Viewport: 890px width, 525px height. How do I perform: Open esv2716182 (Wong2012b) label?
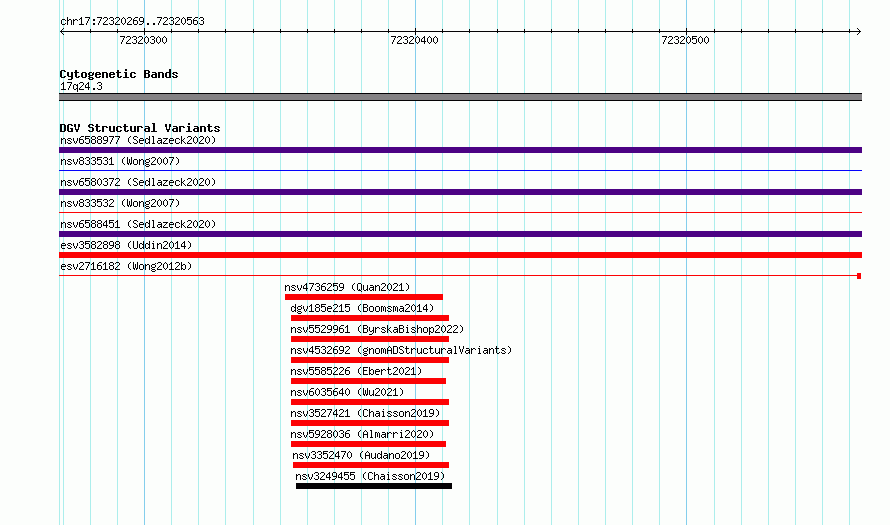coord(126,266)
